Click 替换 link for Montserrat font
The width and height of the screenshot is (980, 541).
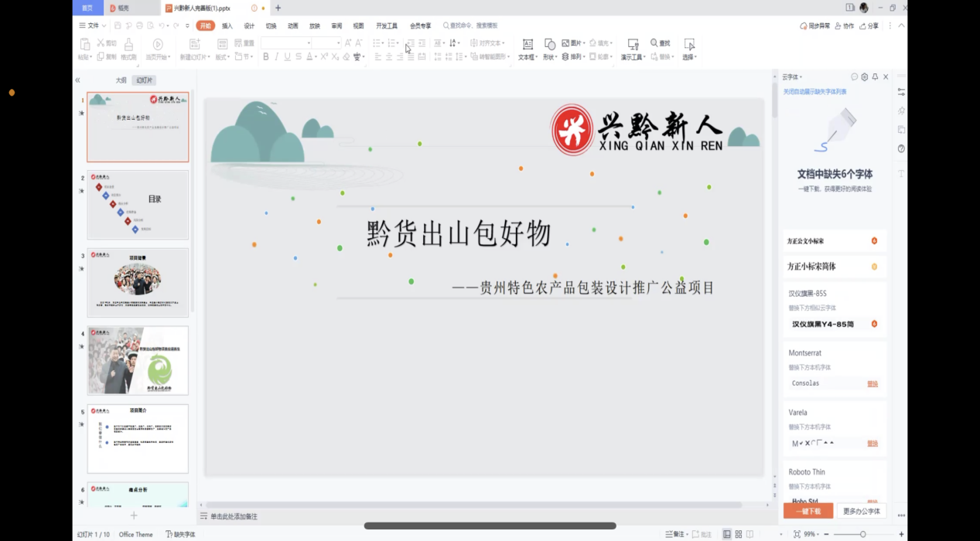click(872, 384)
